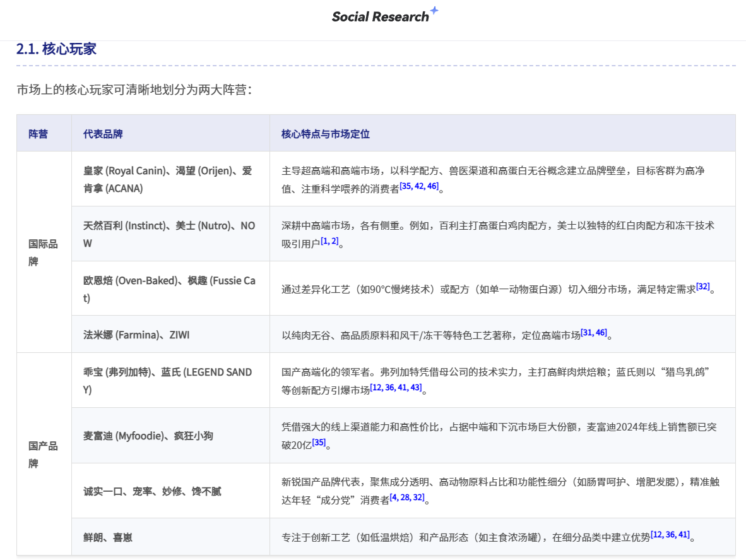Click description starting 深耕中高端市场
This screenshot has height=560, width=746.
pos(498,234)
